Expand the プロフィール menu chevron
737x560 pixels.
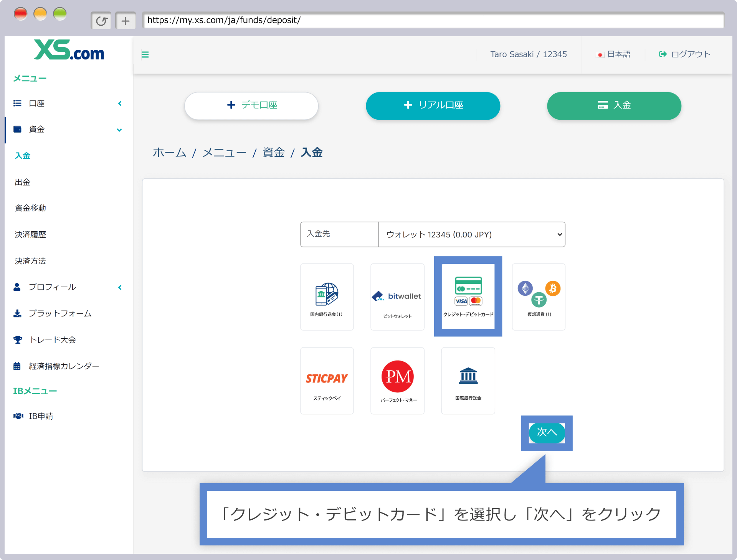pyautogui.click(x=120, y=287)
